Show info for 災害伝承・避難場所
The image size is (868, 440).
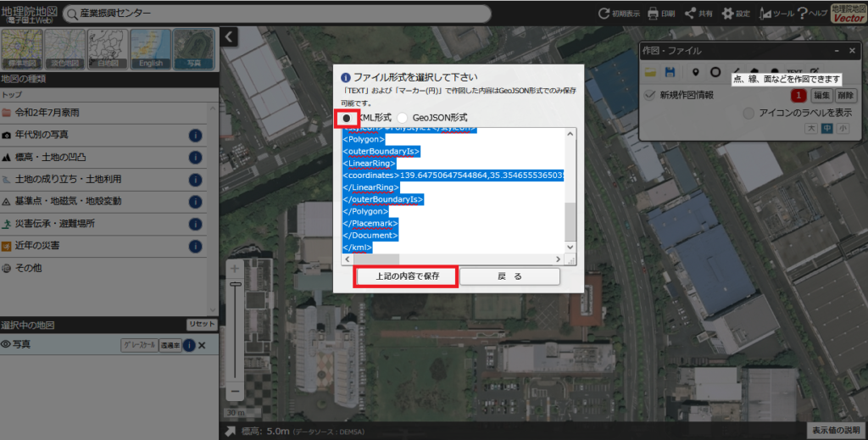pyautogui.click(x=195, y=224)
